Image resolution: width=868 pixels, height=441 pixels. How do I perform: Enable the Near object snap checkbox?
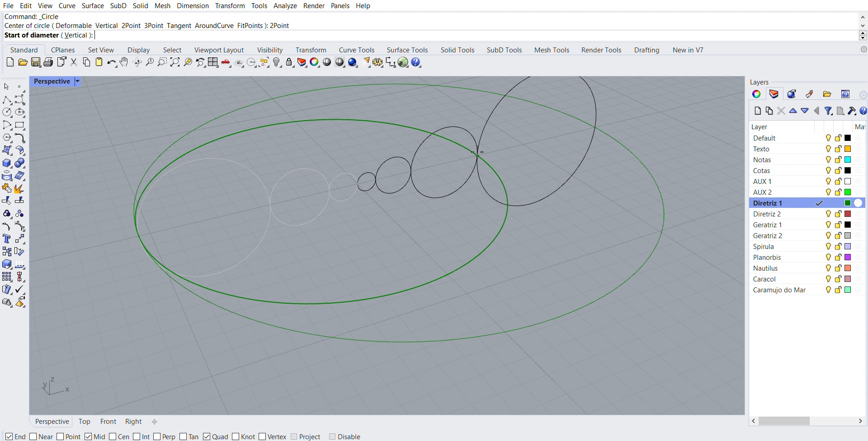[33, 436]
